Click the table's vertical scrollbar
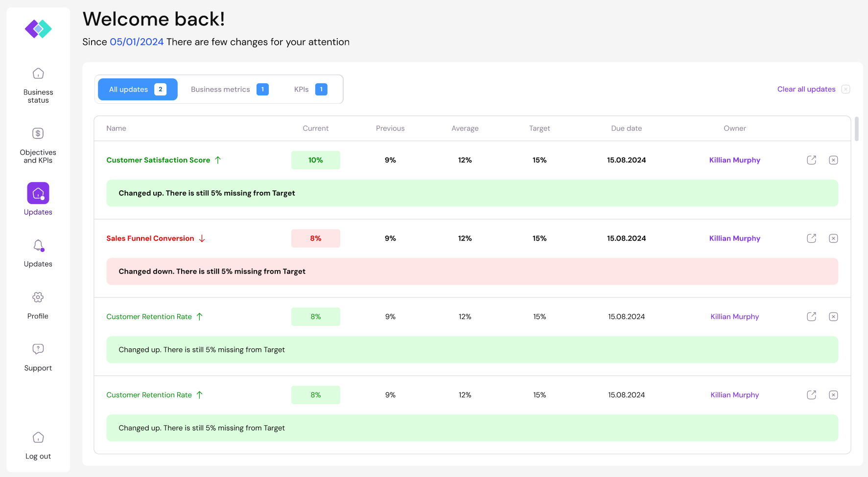 pos(856,129)
